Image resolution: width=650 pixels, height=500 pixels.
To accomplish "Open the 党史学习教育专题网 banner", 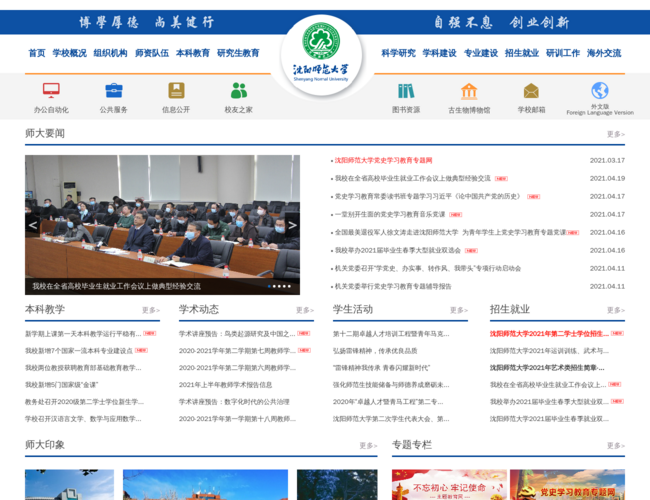I will 568,485.
